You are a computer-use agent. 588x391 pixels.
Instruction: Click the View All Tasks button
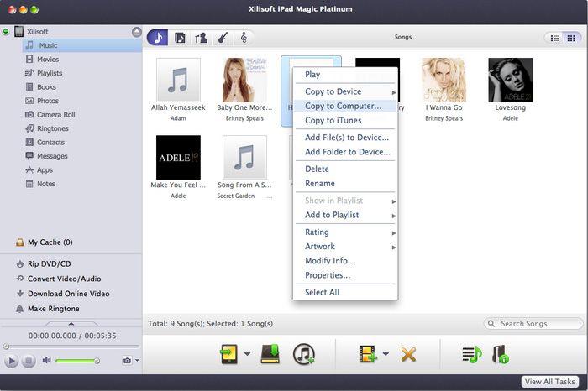[x=549, y=382]
